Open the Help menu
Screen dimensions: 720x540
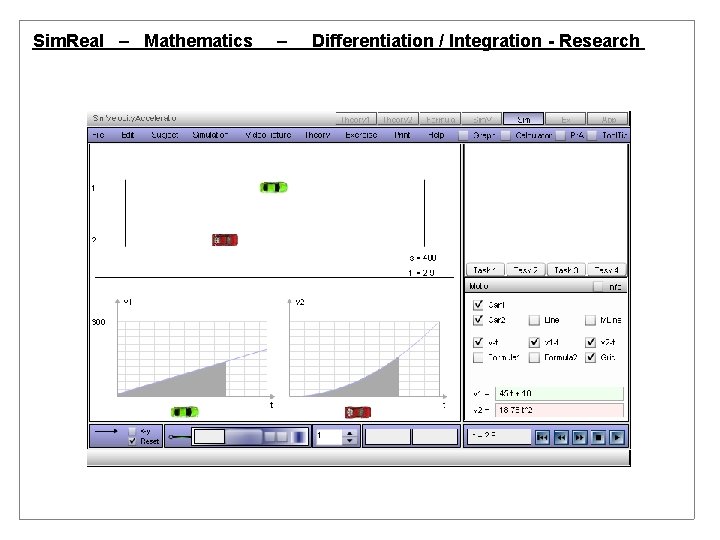coord(436,135)
